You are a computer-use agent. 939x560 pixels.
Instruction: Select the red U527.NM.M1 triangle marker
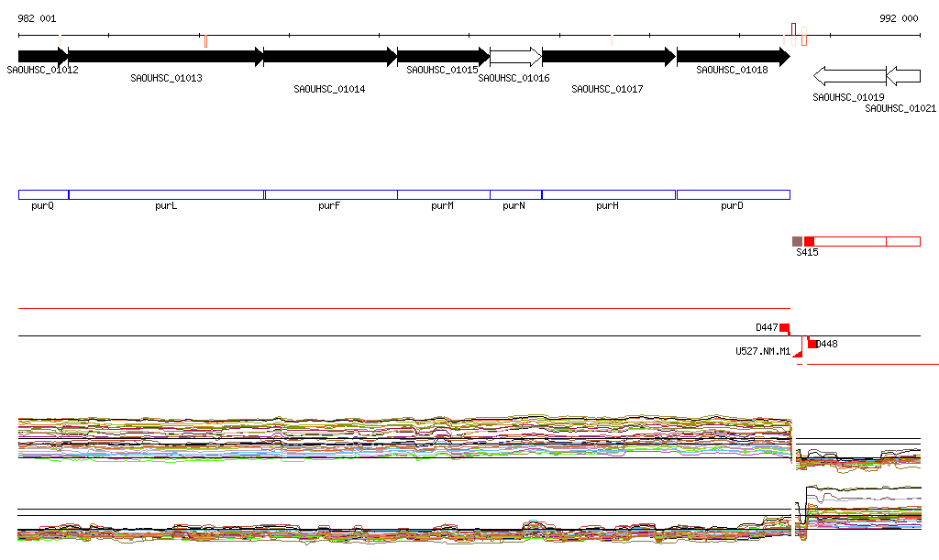[x=798, y=353]
